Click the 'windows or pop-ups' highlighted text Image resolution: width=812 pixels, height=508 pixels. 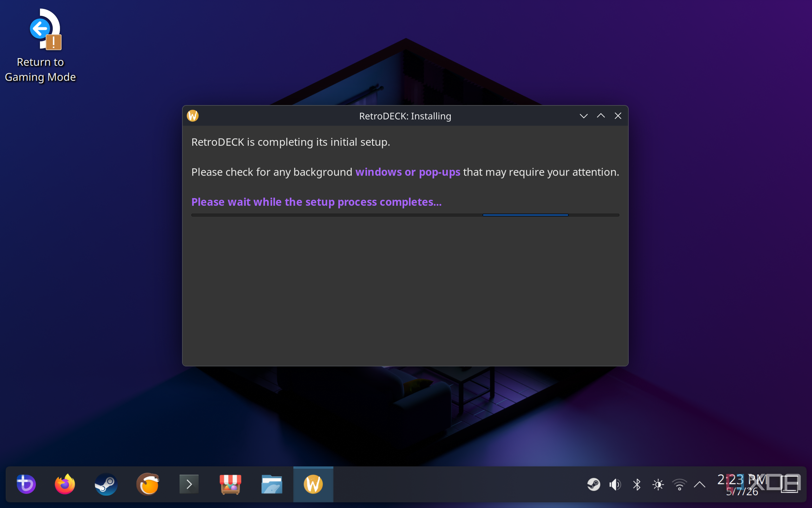click(408, 172)
